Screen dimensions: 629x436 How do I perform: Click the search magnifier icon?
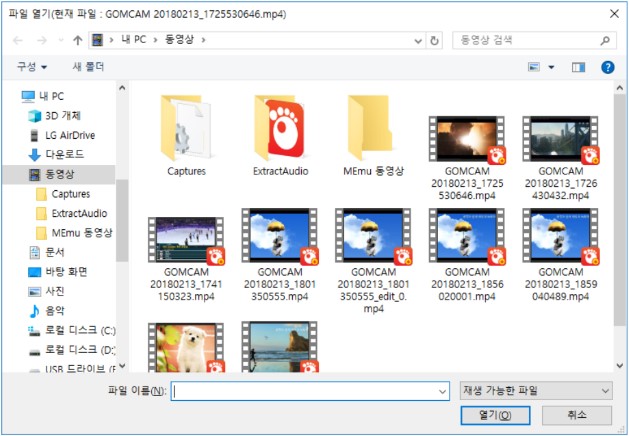click(x=605, y=41)
